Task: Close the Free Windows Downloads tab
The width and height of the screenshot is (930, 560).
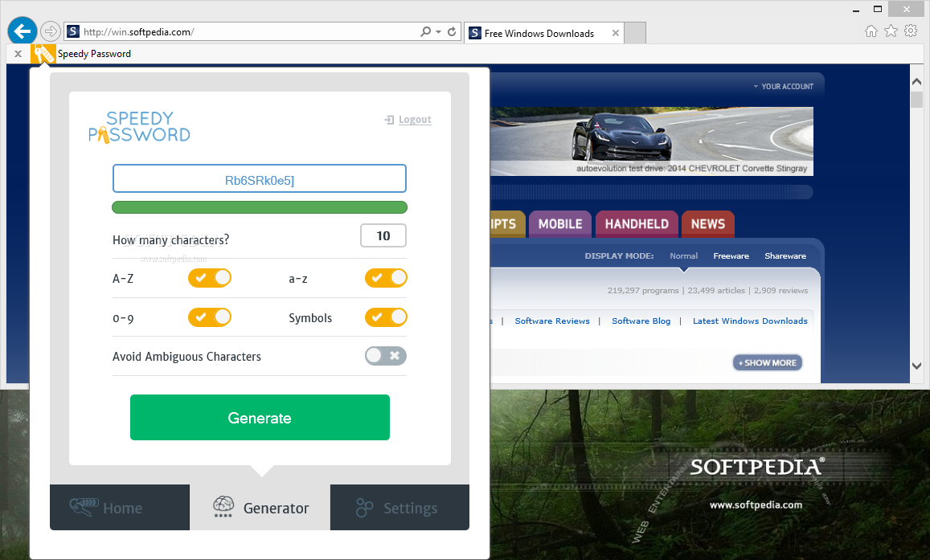Action: coord(616,33)
